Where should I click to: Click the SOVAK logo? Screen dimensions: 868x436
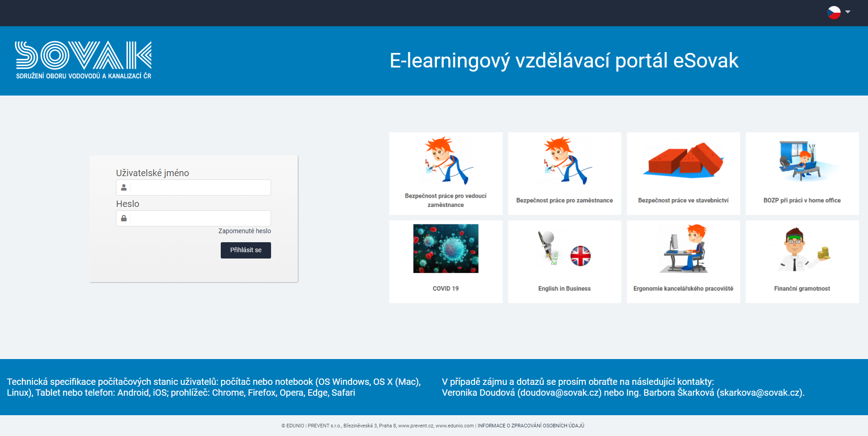83,60
